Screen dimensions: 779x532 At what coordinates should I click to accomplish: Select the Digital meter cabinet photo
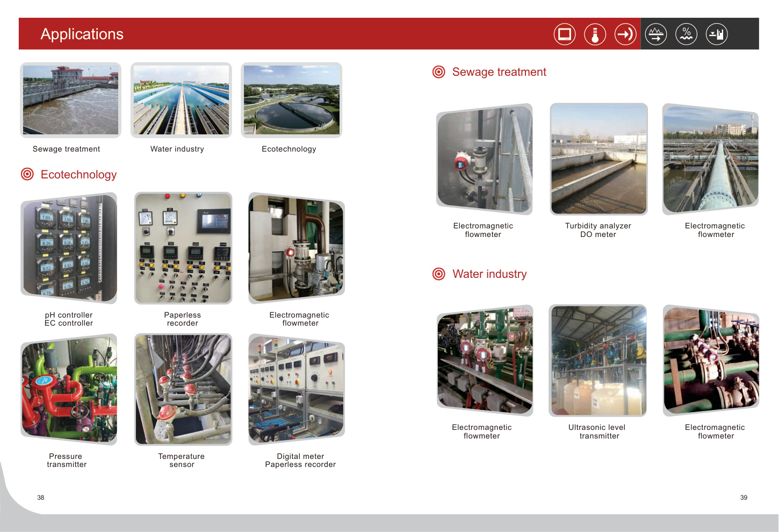coord(297,390)
